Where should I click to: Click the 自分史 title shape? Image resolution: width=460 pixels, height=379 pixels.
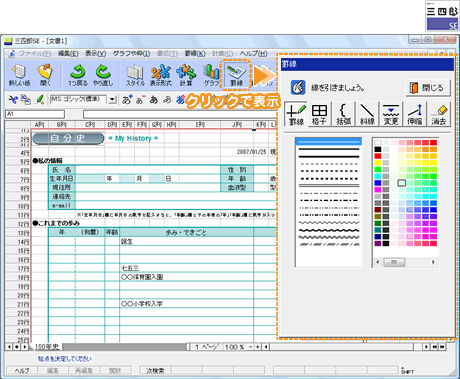click(x=68, y=138)
